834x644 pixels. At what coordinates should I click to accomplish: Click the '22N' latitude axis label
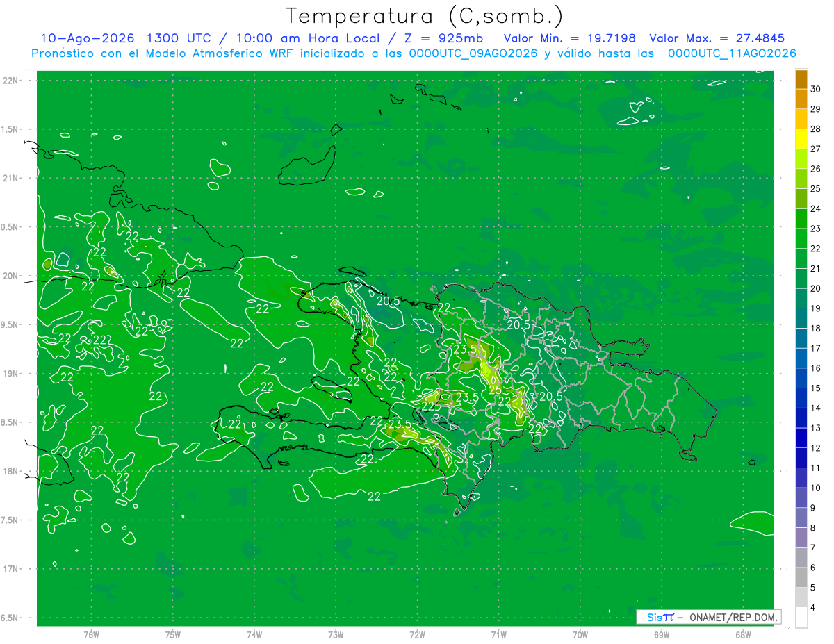(10, 80)
